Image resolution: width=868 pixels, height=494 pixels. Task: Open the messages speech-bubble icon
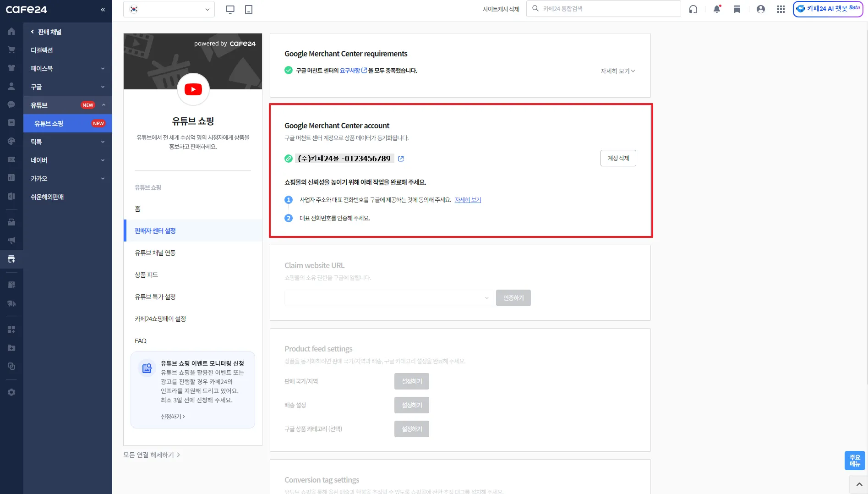[11, 104]
